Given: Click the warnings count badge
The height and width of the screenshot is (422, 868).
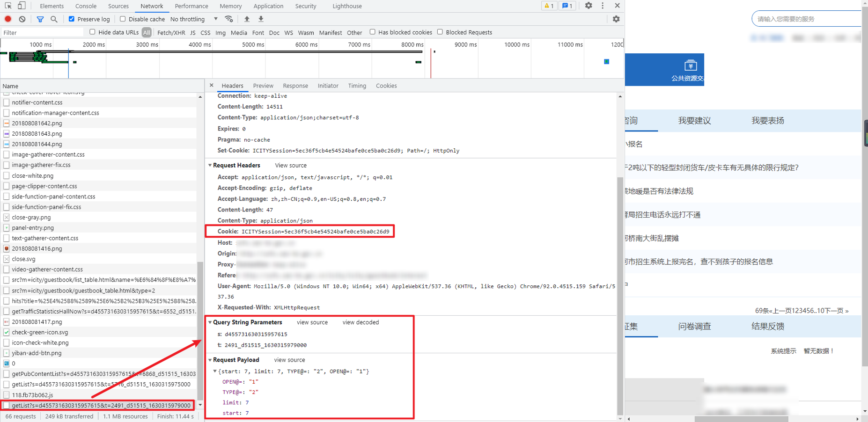Looking at the screenshot, I should tap(548, 6).
